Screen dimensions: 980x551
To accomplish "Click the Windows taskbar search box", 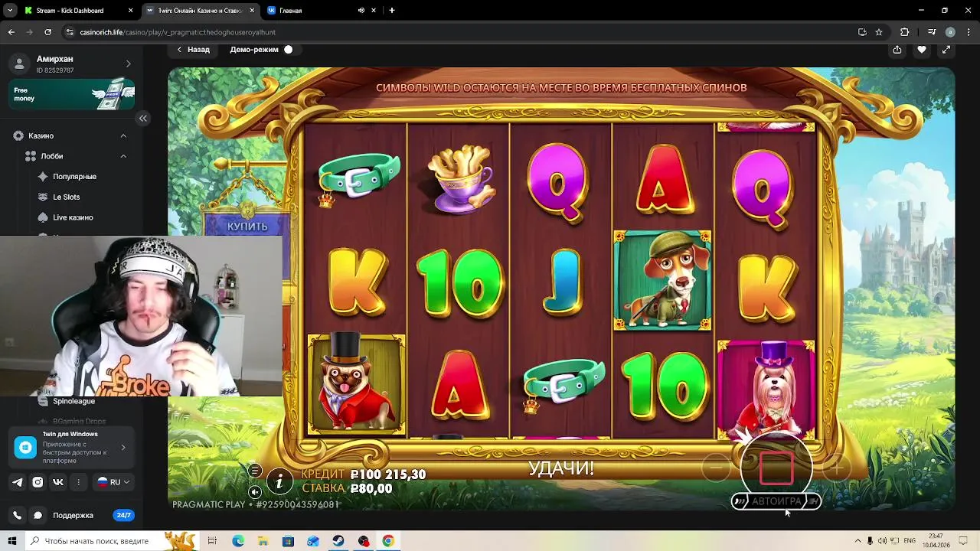I will 111,541.
